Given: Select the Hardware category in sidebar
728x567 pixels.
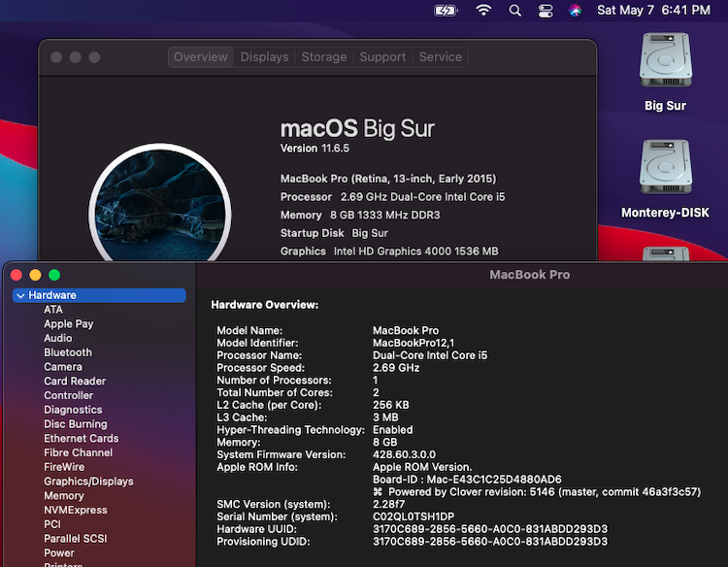Looking at the screenshot, I should 99,295.
